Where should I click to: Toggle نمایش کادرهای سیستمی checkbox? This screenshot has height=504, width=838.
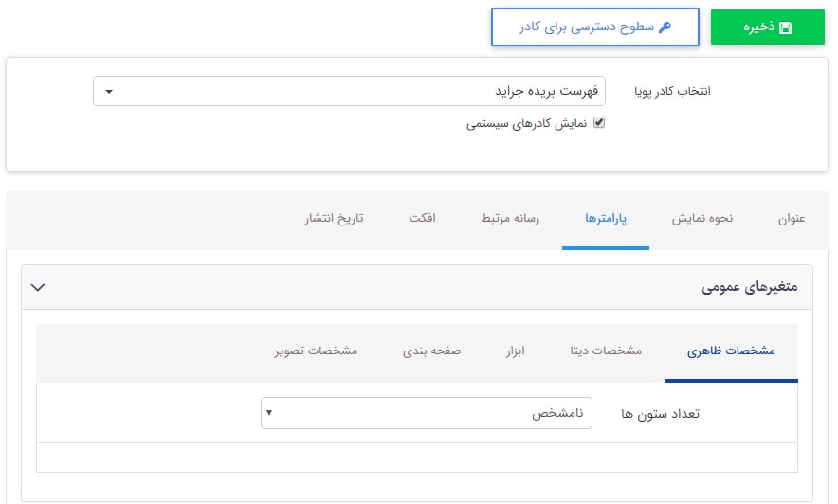[x=599, y=123]
